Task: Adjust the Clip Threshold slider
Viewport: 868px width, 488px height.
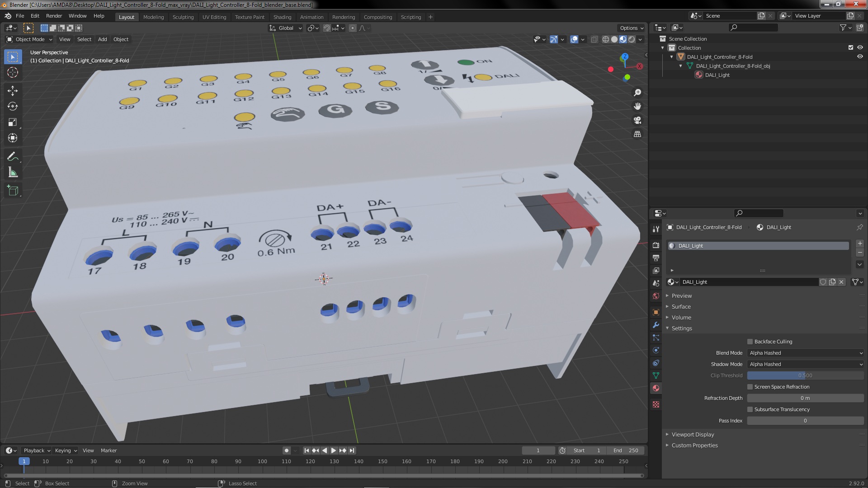Action: click(805, 375)
